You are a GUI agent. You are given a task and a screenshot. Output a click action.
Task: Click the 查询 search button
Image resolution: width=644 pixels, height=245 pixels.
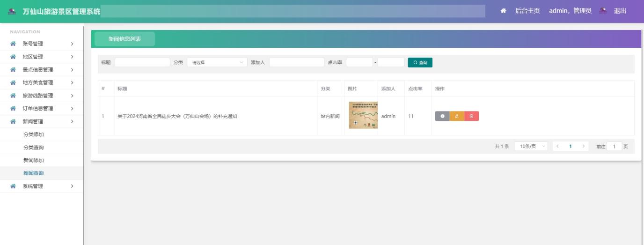pos(420,62)
